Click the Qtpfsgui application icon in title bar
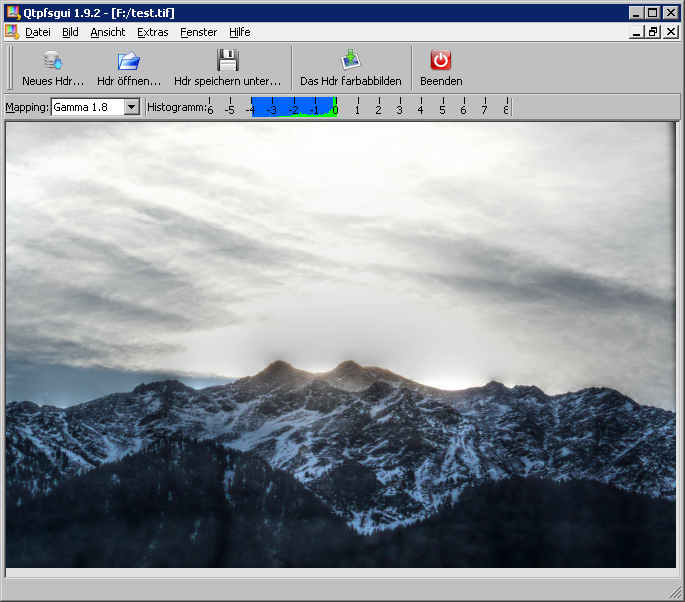Screen dimensions: 685x602 pos(12,12)
